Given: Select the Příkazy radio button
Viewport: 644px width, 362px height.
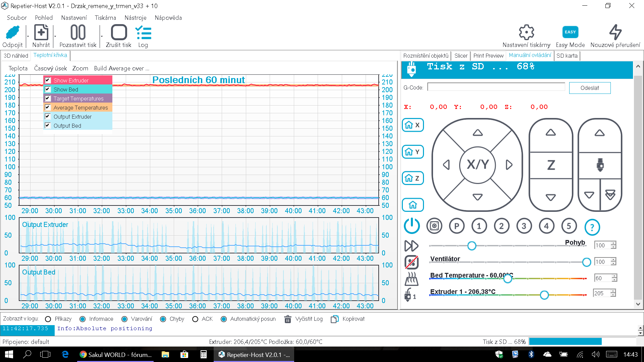Looking at the screenshot, I should 48,319.
